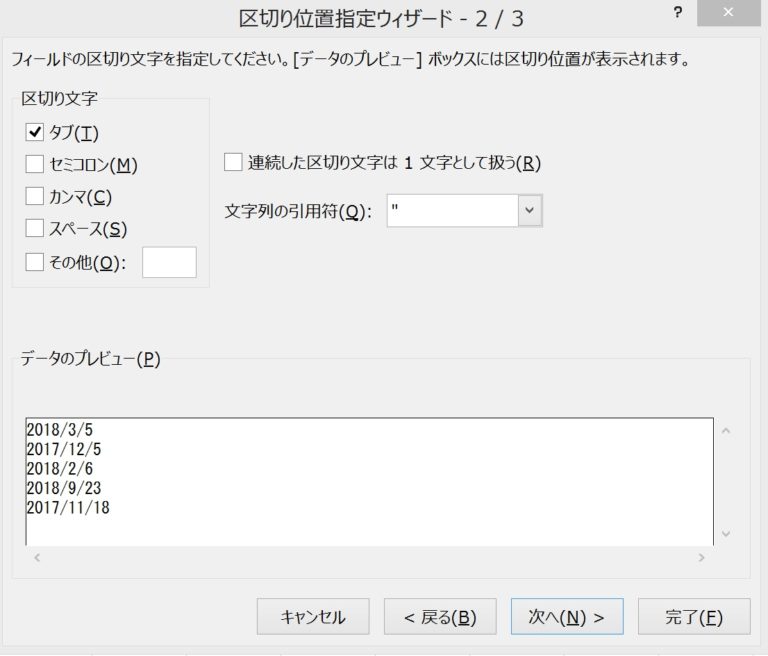
Task: Proceed with the 次へ button
Action: click(x=567, y=617)
